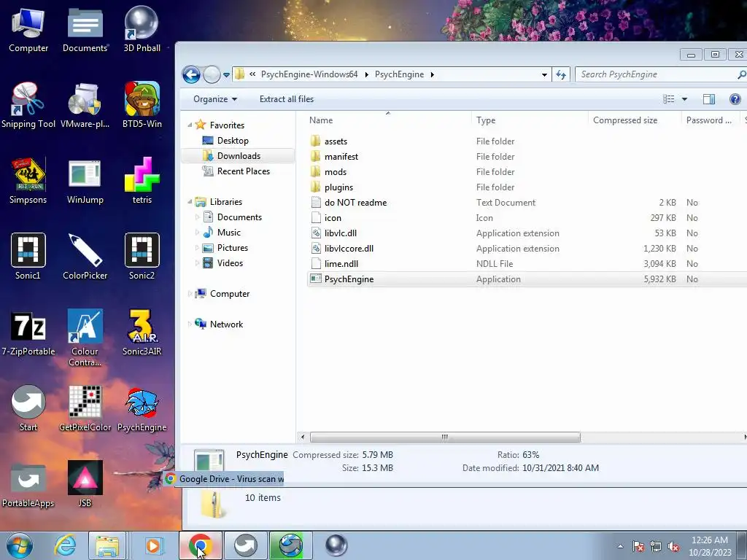Launch 3D Pinball desktop shortcut

pos(142,30)
